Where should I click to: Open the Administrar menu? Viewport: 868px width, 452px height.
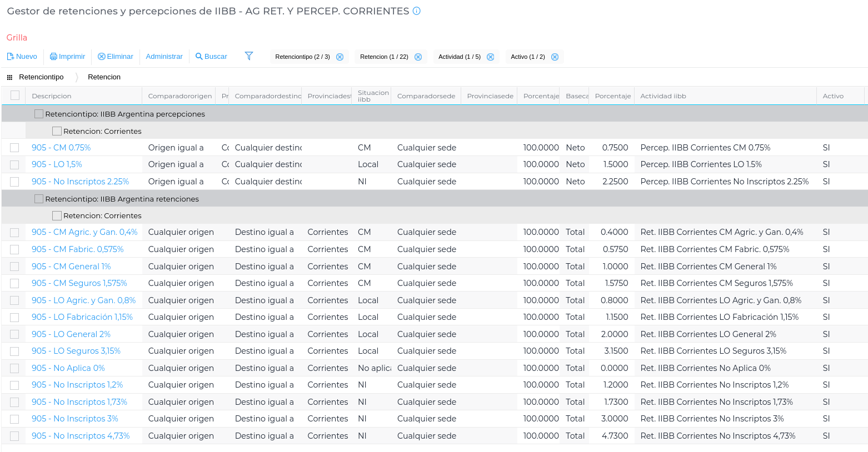[x=164, y=57]
